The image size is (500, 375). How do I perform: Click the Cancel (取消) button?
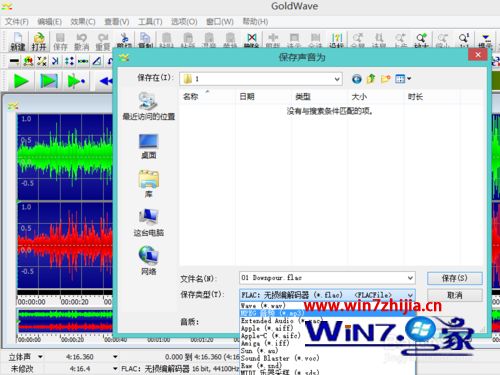pyautogui.click(x=455, y=295)
